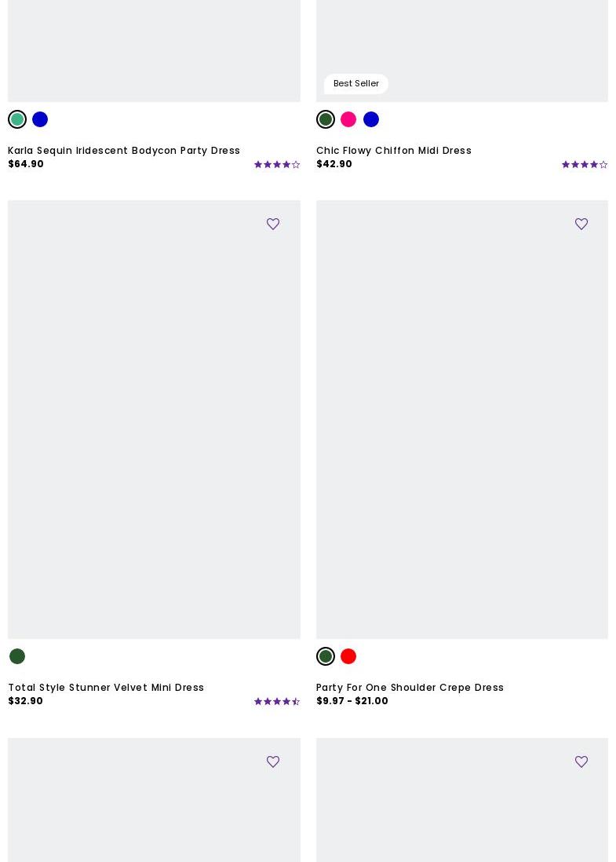Open Chic Flowy Chiffon star ratings
The image size is (616, 862).
click(x=585, y=165)
